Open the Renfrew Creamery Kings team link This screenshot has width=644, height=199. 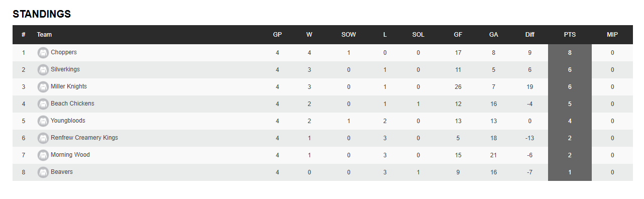coord(84,138)
